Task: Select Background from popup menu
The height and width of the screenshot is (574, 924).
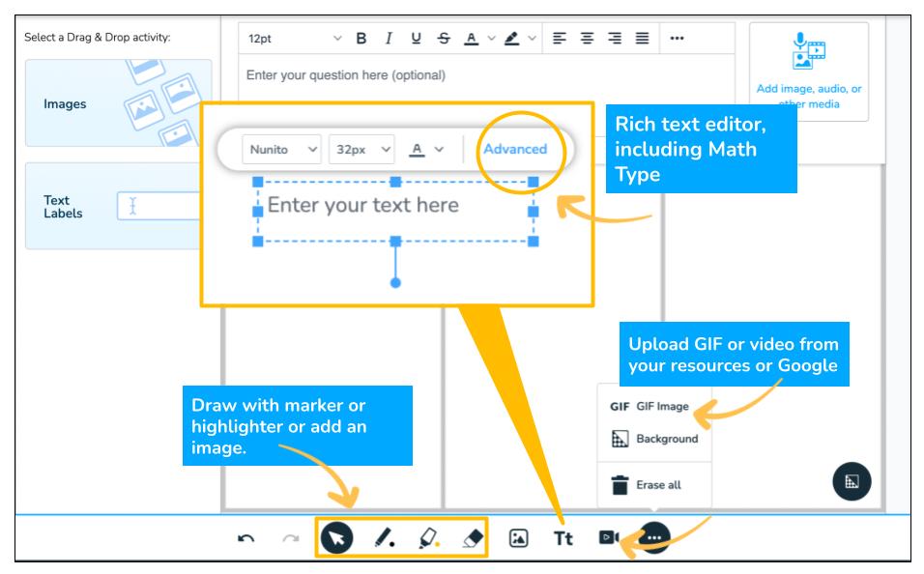Action: 654,439
